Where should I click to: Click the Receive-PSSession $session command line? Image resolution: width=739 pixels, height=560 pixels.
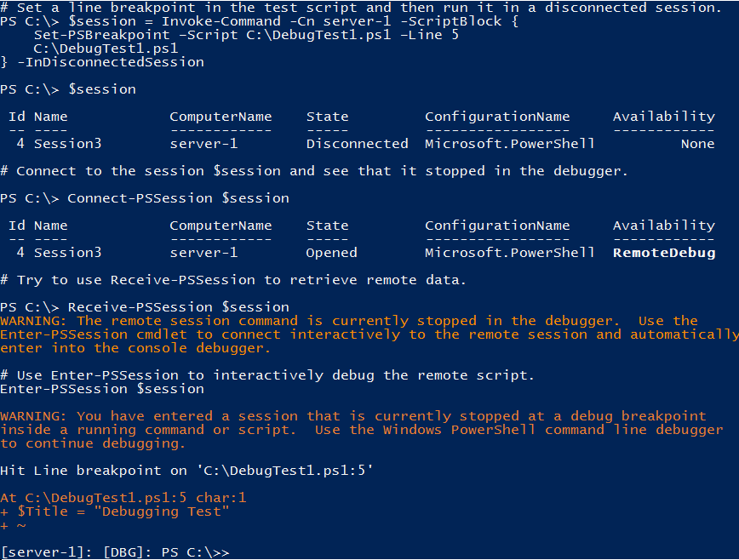[x=145, y=307]
